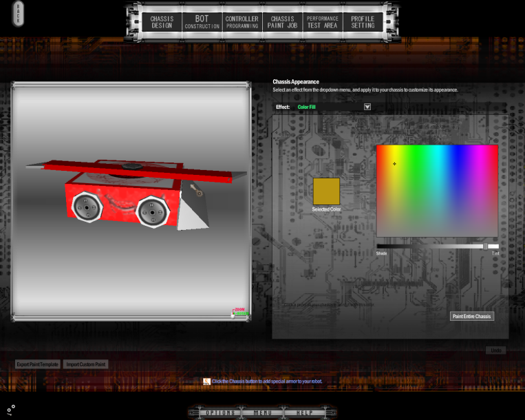Click the Export Paint Template button

37,364
